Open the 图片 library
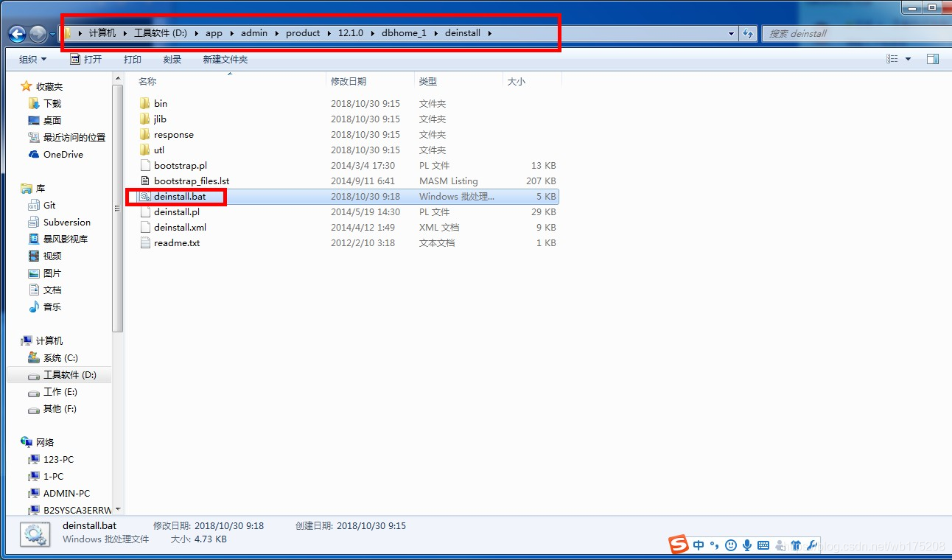This screenshot has width=952, height=560. pos(52,273)
